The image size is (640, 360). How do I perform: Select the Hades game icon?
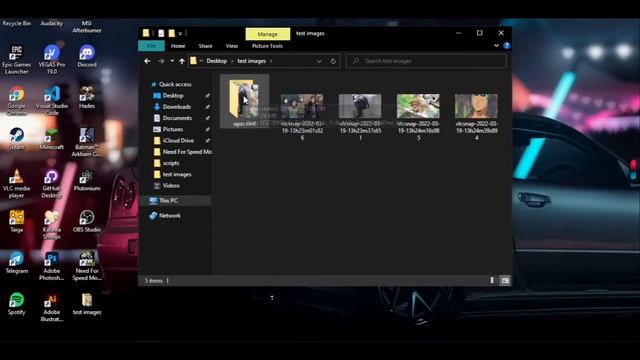click(x=87, y=97)
